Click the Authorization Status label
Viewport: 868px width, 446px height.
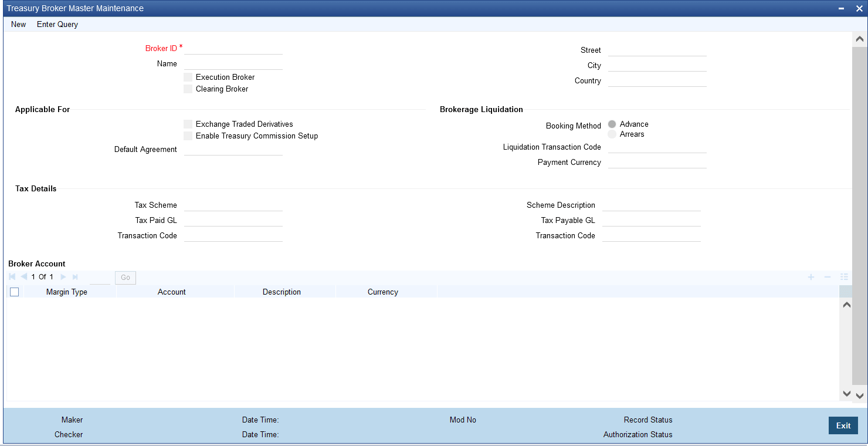pyautogui.click(x=638, y=435)
